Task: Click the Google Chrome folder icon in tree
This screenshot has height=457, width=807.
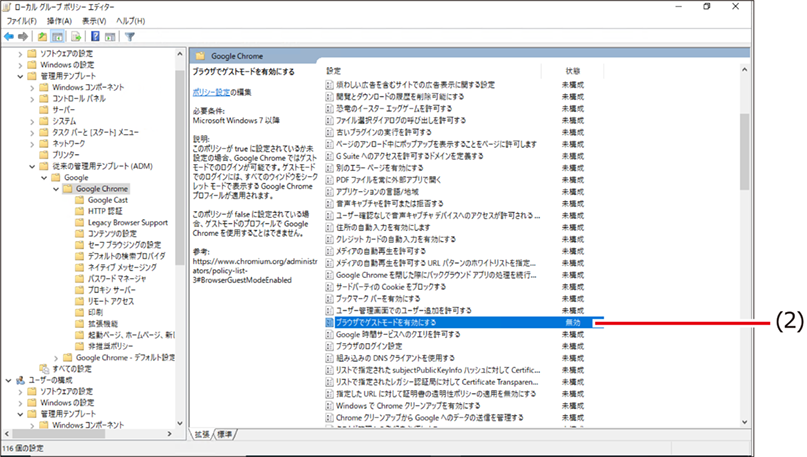Action: tap(67, 189)
